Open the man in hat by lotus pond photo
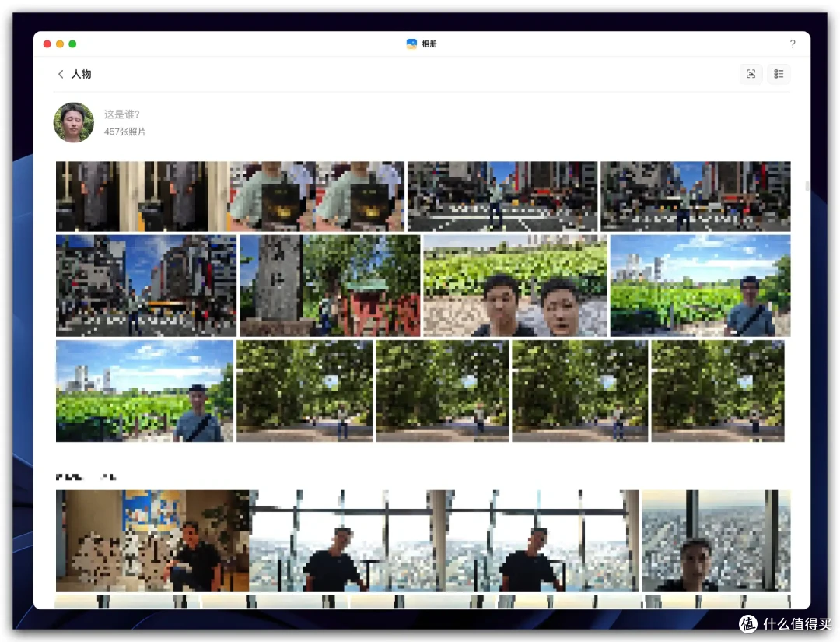 point(145,391)
